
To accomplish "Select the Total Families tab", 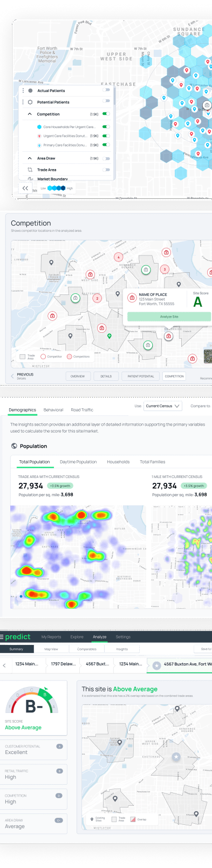I will (x=153, y=462).
